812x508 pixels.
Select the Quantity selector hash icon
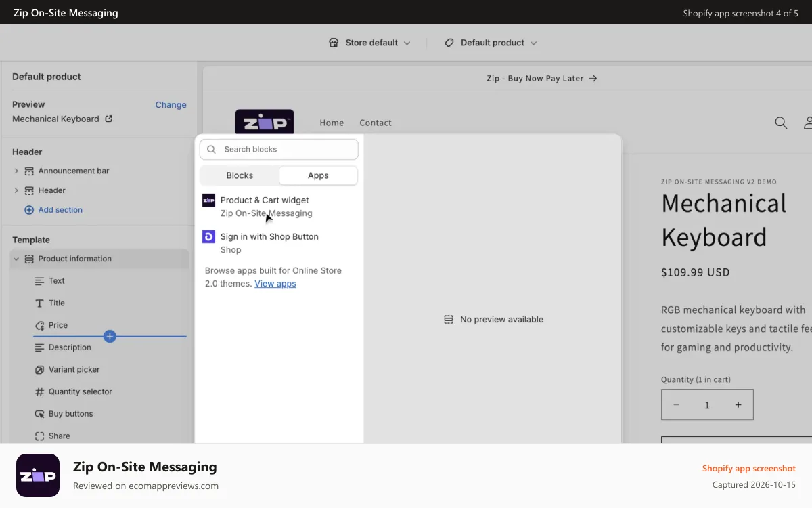pos(39,391)
